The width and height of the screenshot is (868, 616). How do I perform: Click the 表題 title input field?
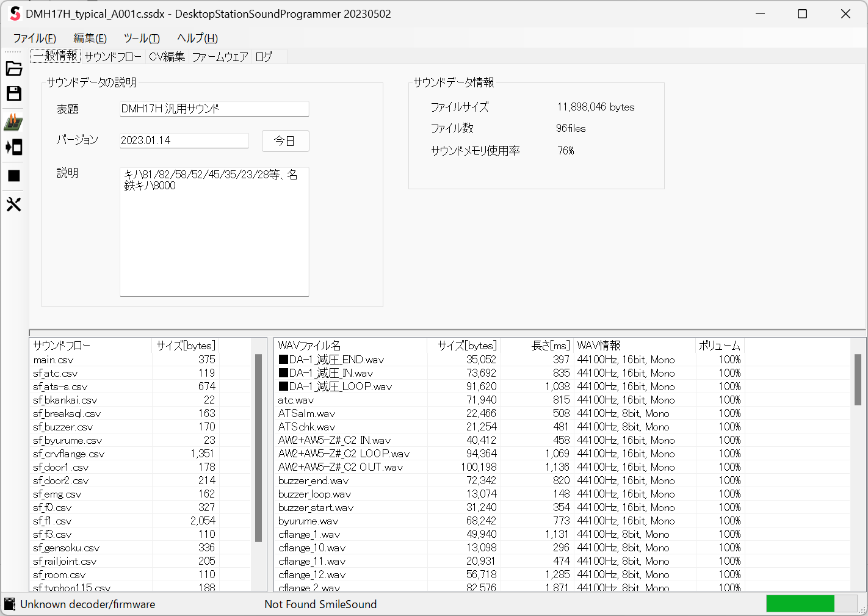point(214,109)
